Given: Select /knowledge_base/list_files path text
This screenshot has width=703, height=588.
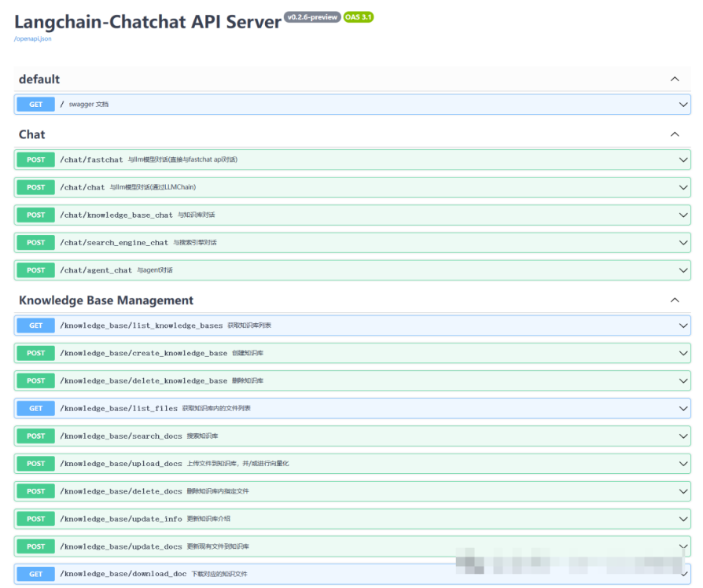Looking at the screenshot, I should click(x=119, y=409).
